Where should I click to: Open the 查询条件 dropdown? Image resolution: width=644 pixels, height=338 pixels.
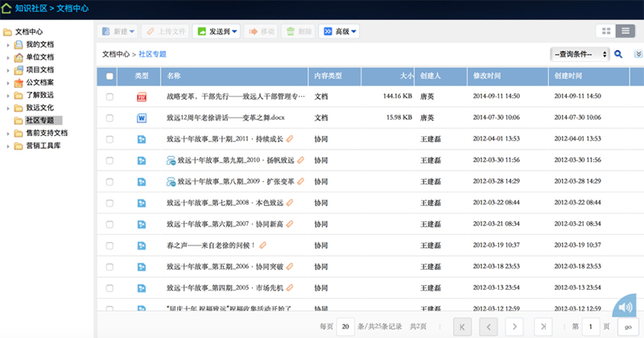coord(580,55)
